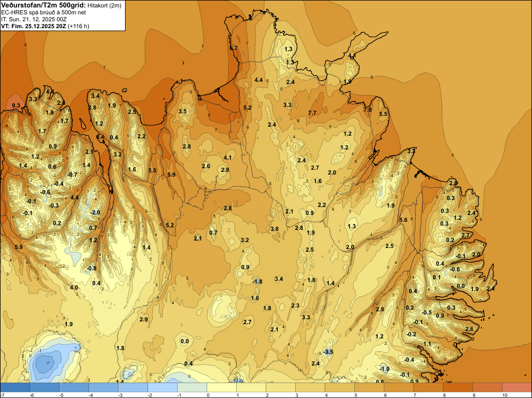Click the '9' label on the color scale
The width and height of the screenshot is (532, 398).
click(x=474, y=395)
